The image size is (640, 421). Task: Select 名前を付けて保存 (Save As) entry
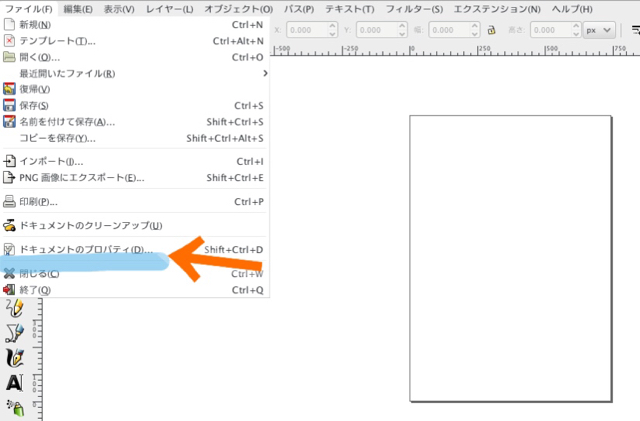point(66,121)
